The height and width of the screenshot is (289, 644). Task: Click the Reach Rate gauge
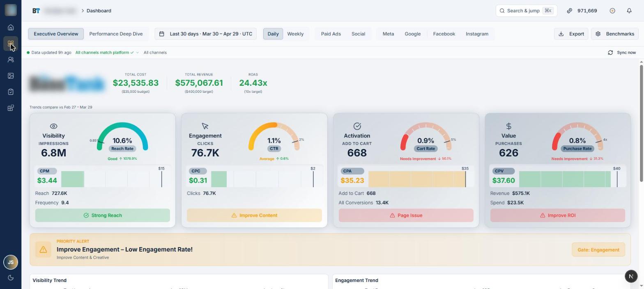[x=122, y=138]
